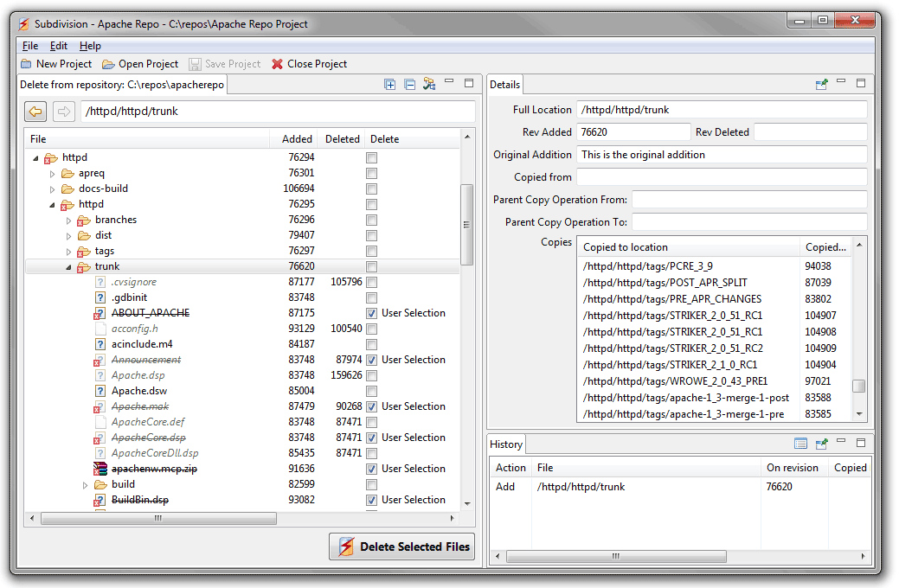Click the apachenw.mcp.zip archive icon
Image resolution: width=899 pixels, height=588 pixels.
point(100,469)
